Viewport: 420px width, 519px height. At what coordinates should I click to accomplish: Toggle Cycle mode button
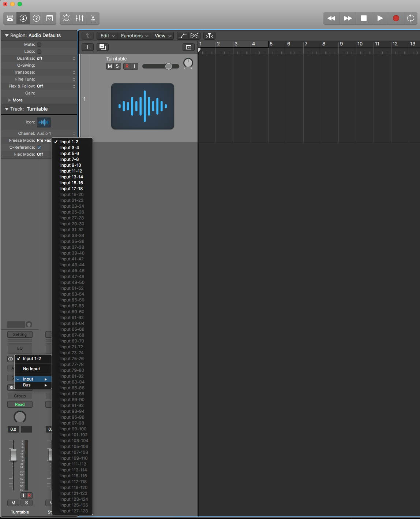410,18
